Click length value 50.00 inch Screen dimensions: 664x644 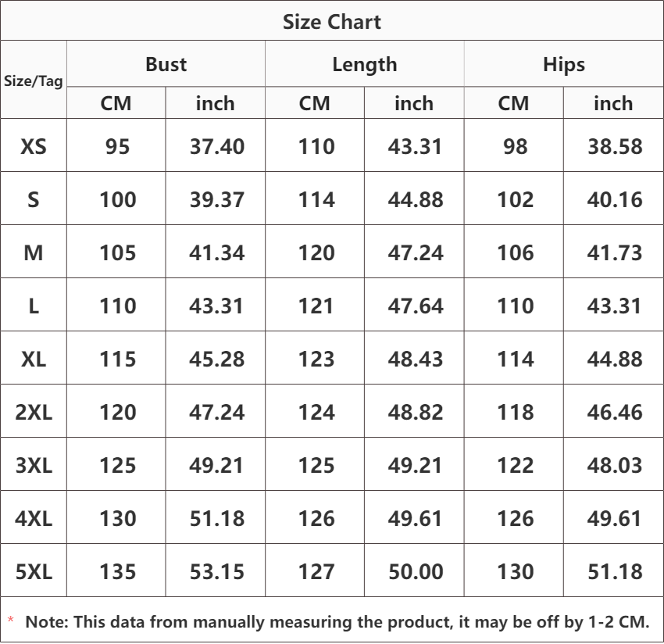tap(416, 571)
